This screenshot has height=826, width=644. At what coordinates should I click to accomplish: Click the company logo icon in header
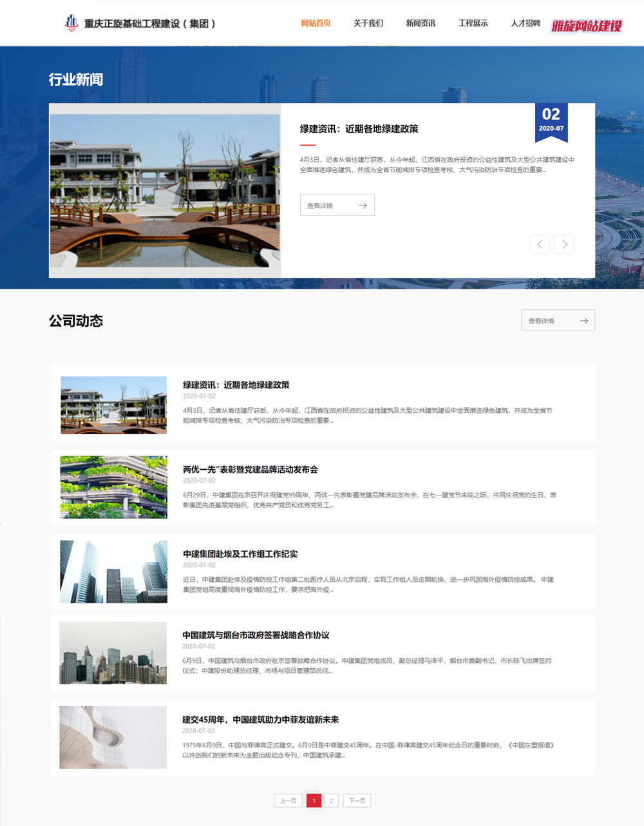click(x=71, y=23)
